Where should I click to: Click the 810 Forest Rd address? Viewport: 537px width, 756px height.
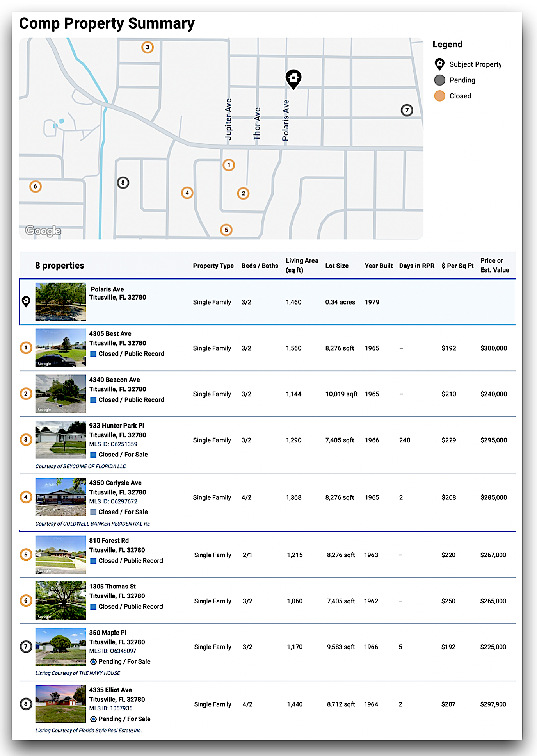(x=109, y=540)
